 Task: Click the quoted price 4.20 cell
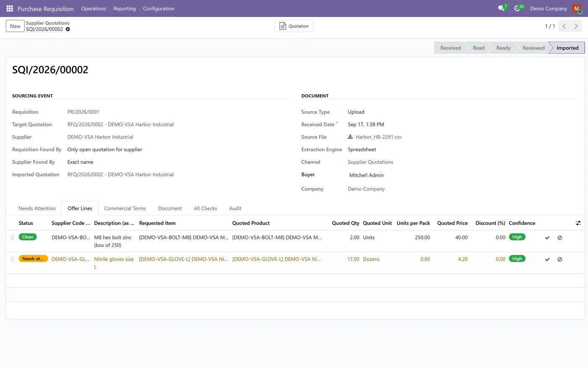click(x=462, y=259)
